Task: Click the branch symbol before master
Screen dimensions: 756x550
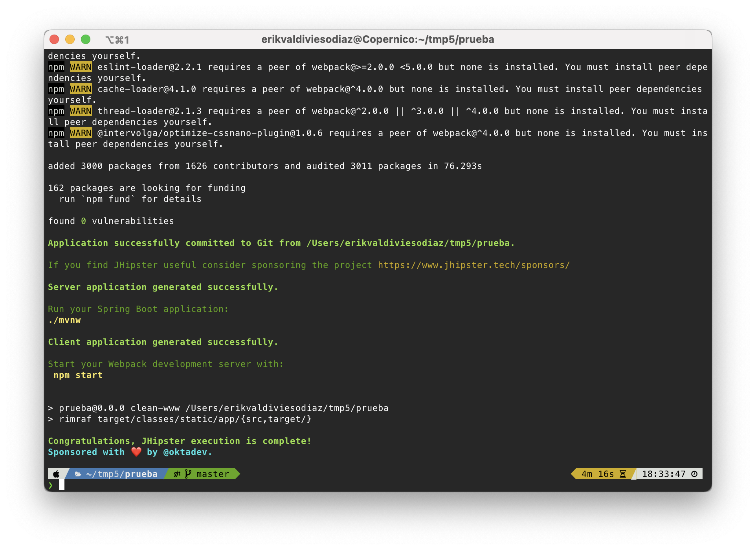Action: (188, 474)
